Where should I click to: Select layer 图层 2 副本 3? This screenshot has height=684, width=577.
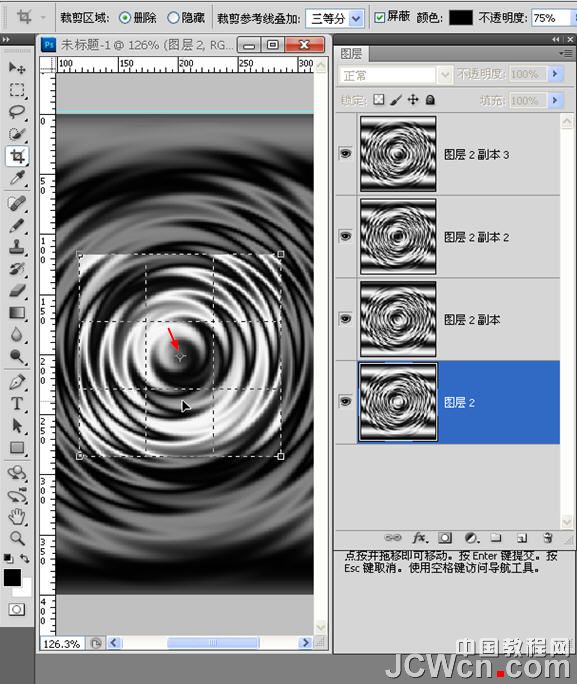click(x=459, y=154)
